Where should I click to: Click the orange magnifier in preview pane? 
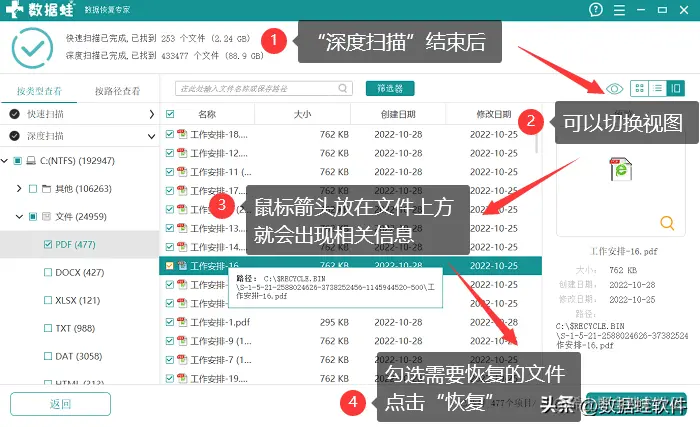(x=667, y=222)
